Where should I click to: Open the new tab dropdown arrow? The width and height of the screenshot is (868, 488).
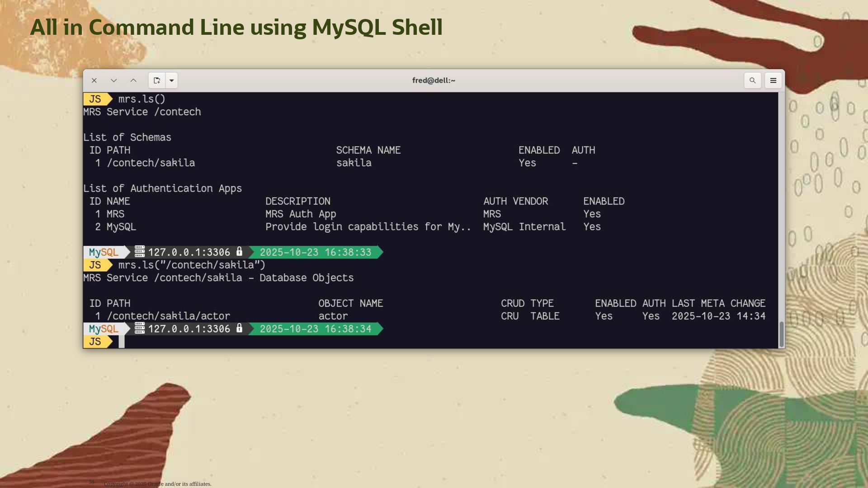click(172, 80)
